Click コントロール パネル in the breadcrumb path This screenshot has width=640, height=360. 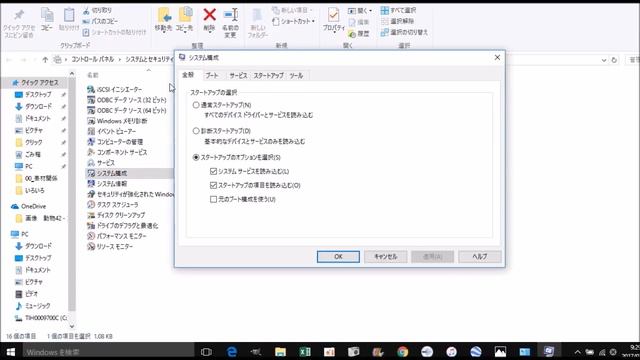(93, 60)
